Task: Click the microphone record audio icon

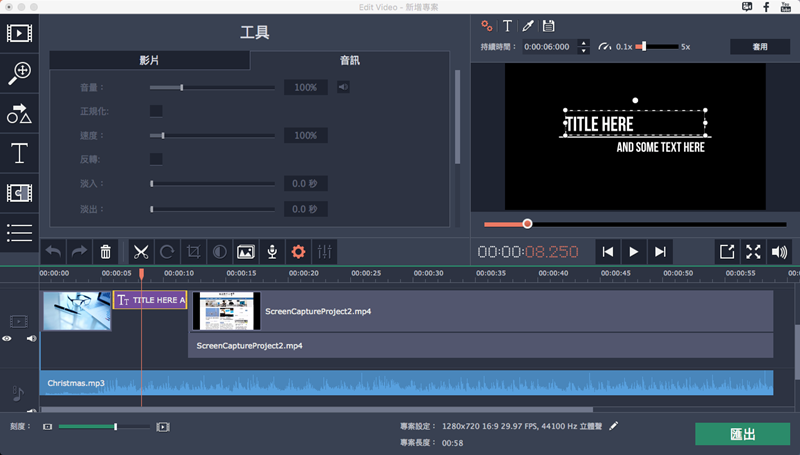Action: coord(271,252)
